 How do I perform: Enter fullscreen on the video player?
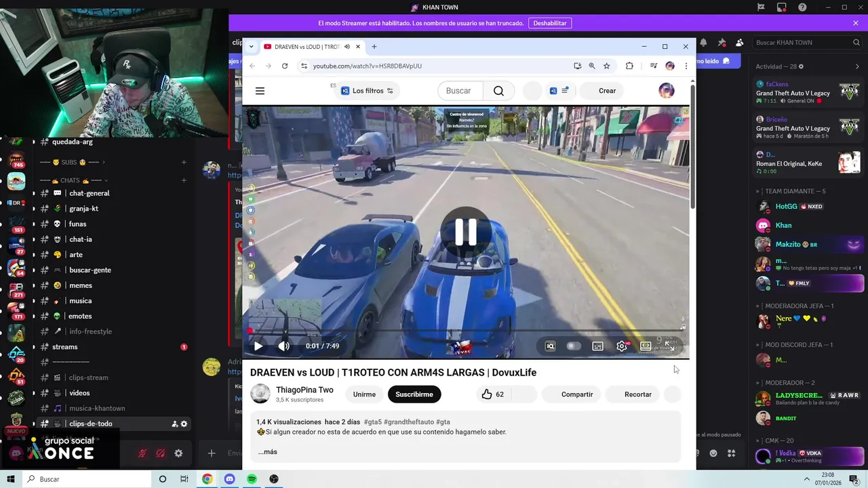[669, 346]
